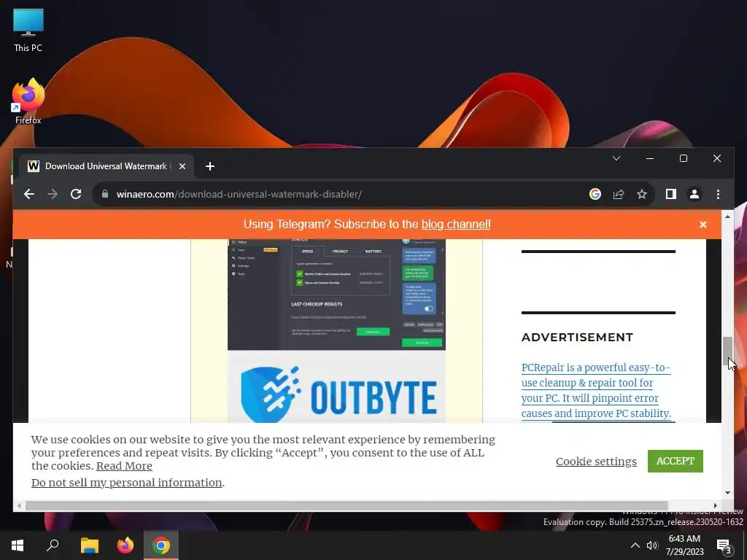The height and width of the screenshot is (560, 747).
Task: Go back using Chrome's back arrow
Action: point(29,194)
